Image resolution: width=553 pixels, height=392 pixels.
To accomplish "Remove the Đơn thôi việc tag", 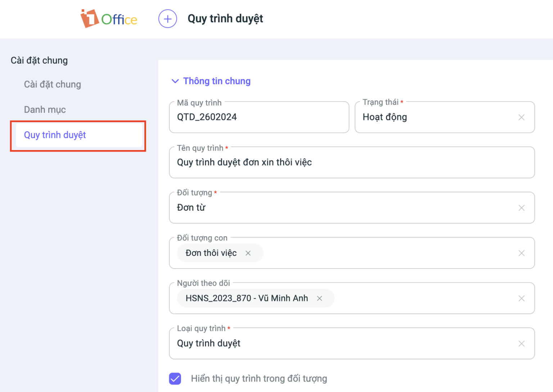I will click(x=248, y=253).
